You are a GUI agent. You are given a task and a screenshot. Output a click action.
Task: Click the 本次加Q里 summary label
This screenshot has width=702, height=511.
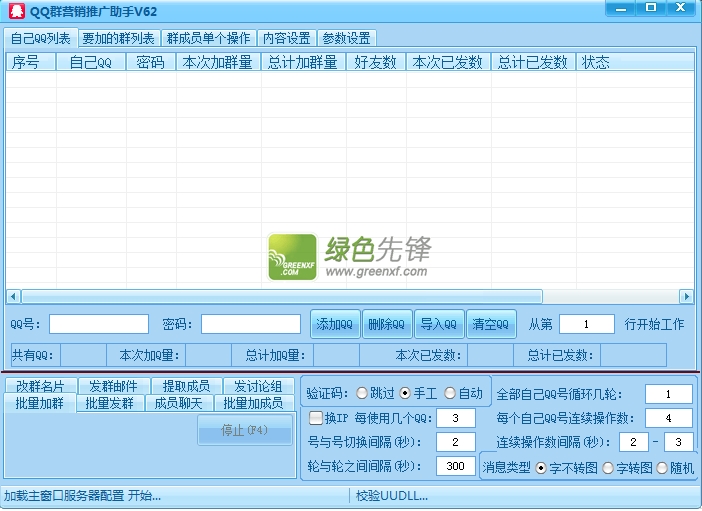point(149,355)
